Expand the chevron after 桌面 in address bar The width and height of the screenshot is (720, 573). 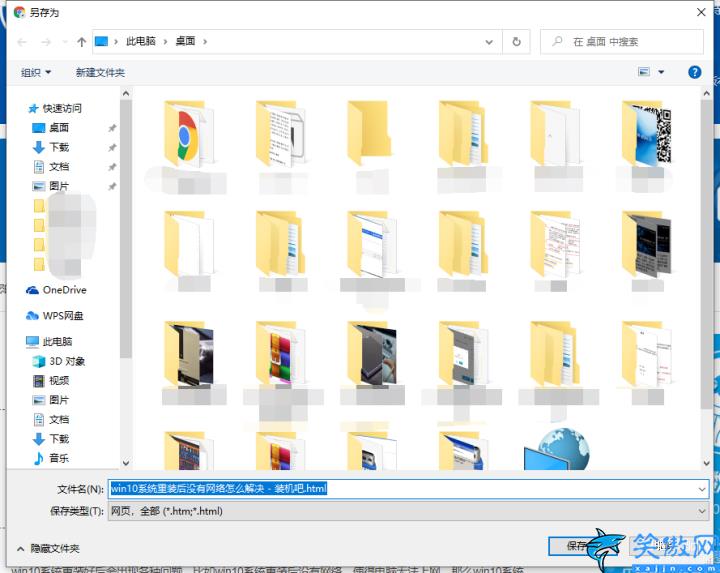205,42
